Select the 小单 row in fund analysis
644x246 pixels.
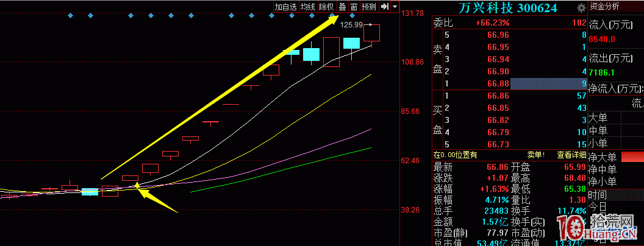pos(616,144)
